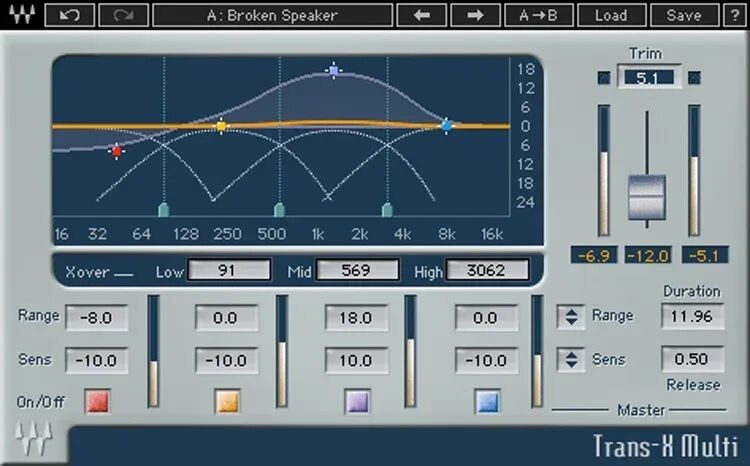Click the Master Sens up/down stepper
750x466 pixels.
[571, 359]
